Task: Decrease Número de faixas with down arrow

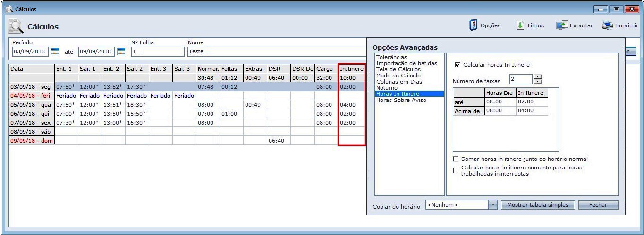Action: (538, 82)
